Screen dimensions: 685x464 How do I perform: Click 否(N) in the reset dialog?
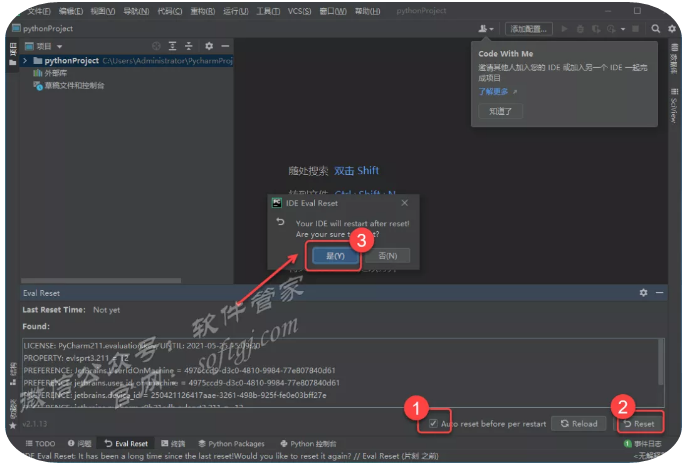pos(388,256)
